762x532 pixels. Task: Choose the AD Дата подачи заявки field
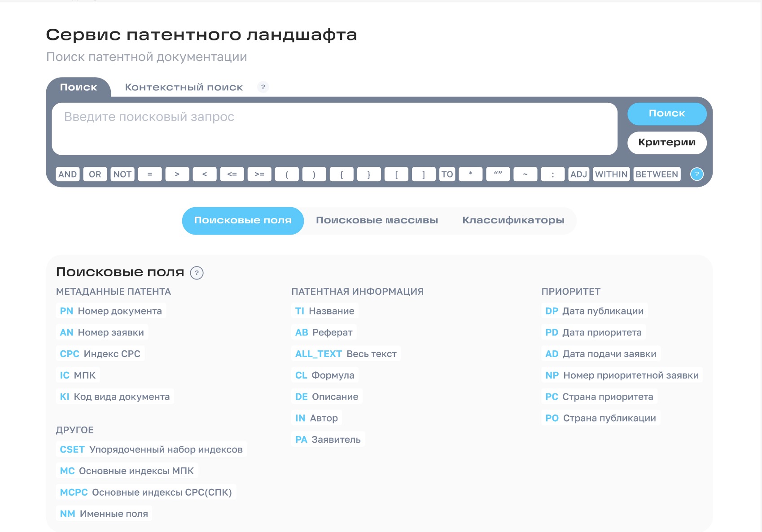pyautogui.click(x=601, y=354)
